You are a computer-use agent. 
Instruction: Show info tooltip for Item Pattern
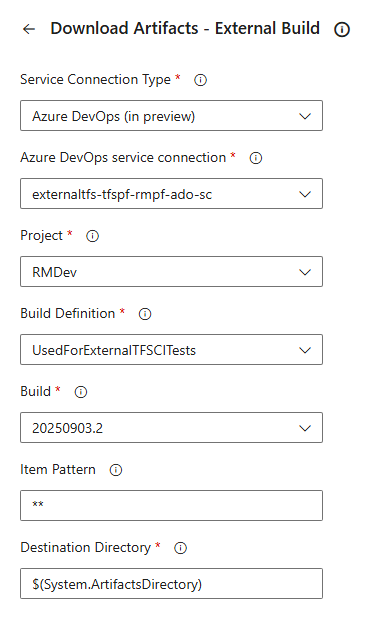tap(116, 470)
